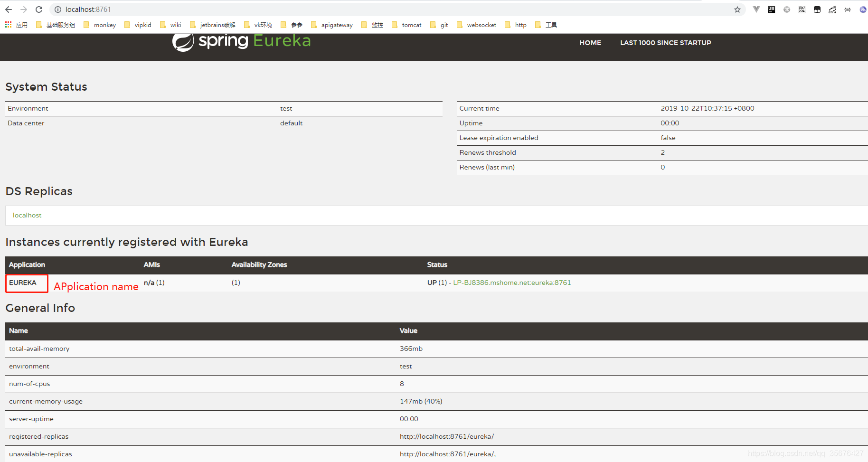This screenshot has height=462, width=868.
Task: Click the DS Replicas heading
Action: (x=39, y=191)
